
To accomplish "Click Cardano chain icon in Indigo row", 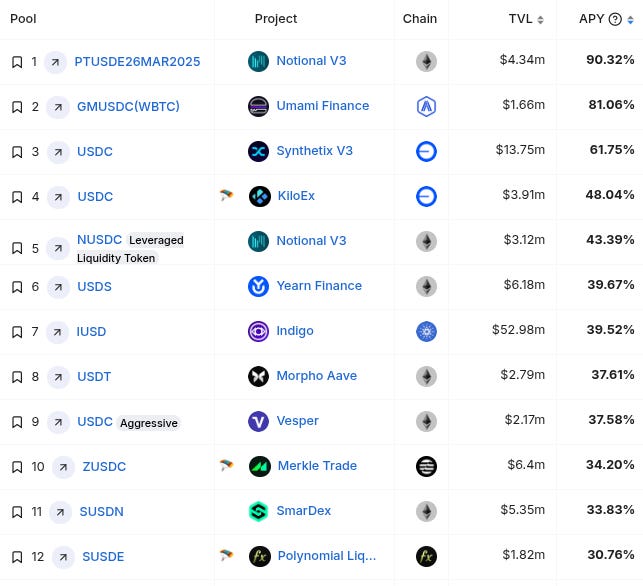I will 426,331.
